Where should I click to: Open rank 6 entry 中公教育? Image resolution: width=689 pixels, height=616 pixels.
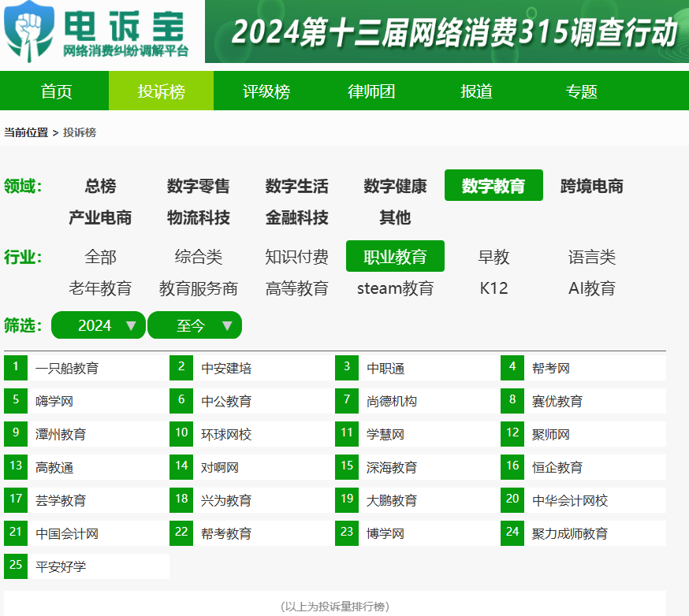pyautogui.click(x=252, y=401)
